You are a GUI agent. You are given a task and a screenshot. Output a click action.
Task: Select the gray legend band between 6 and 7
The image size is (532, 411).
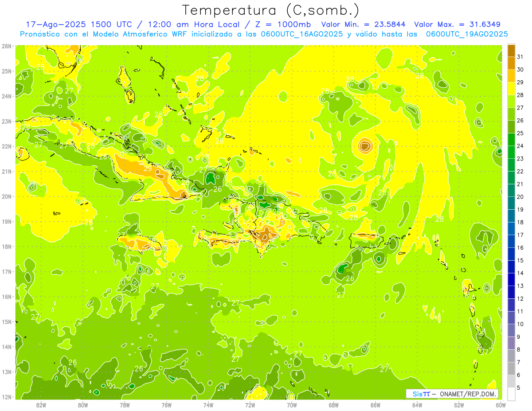click(511, 368)
